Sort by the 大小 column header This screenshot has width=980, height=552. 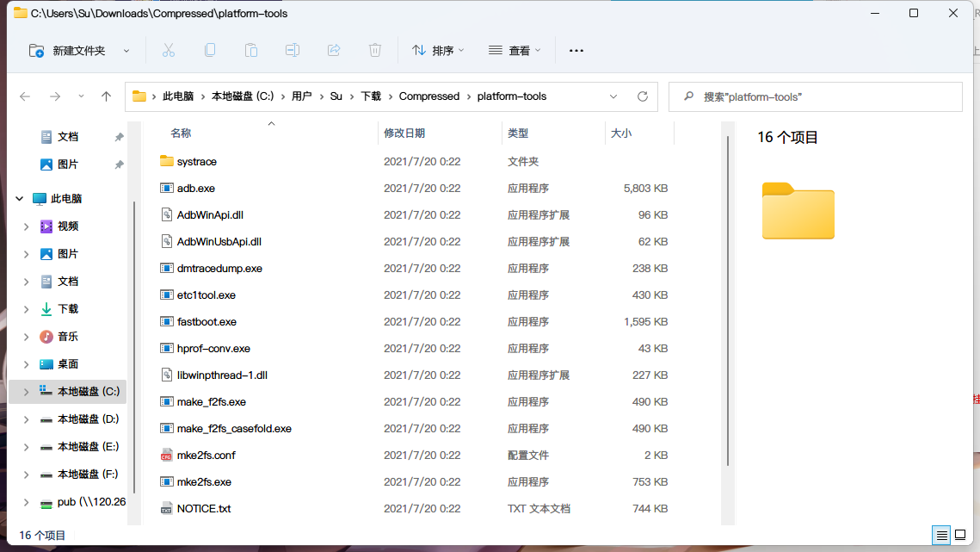620,133
